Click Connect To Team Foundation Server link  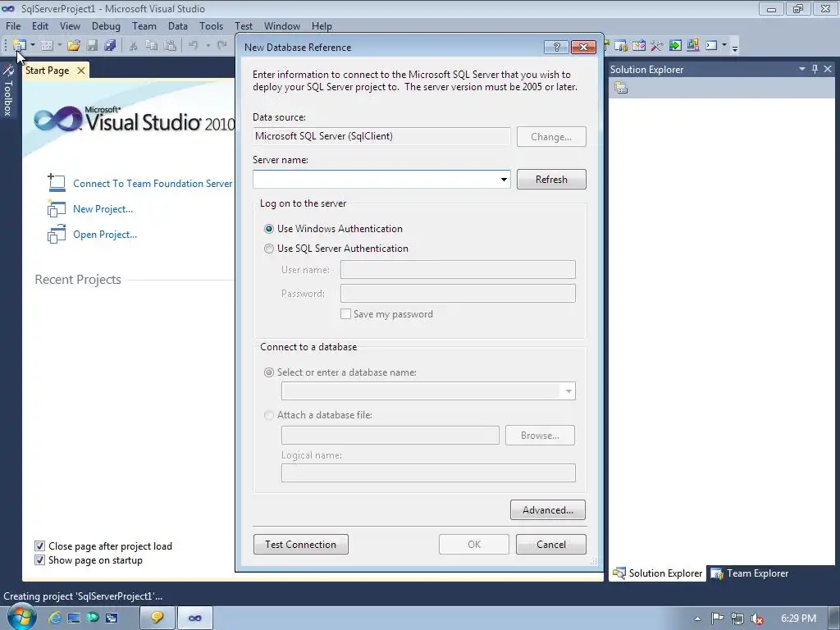[x=153, y=183]
